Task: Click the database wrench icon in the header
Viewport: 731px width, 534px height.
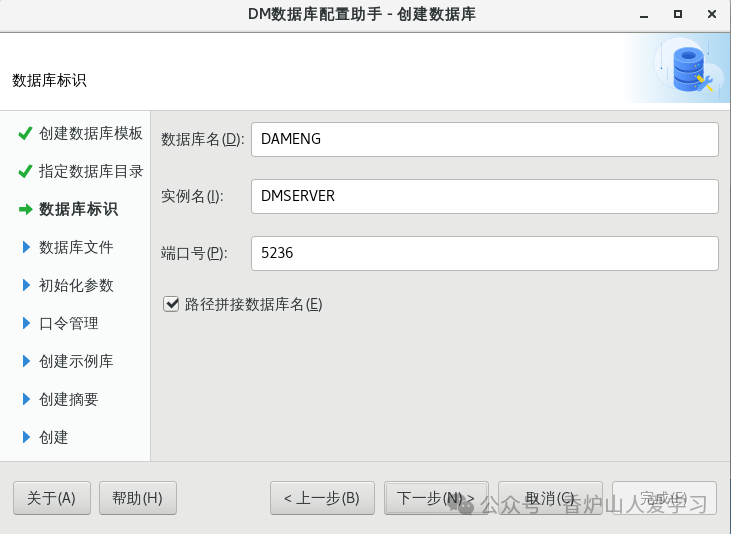Action: tap(691, 69)
